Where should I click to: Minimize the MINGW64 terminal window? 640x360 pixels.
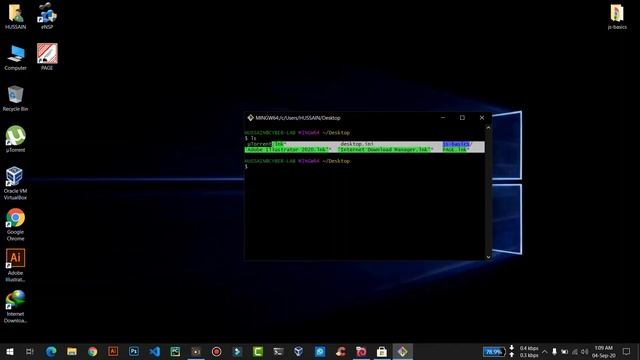coord(443,118)
